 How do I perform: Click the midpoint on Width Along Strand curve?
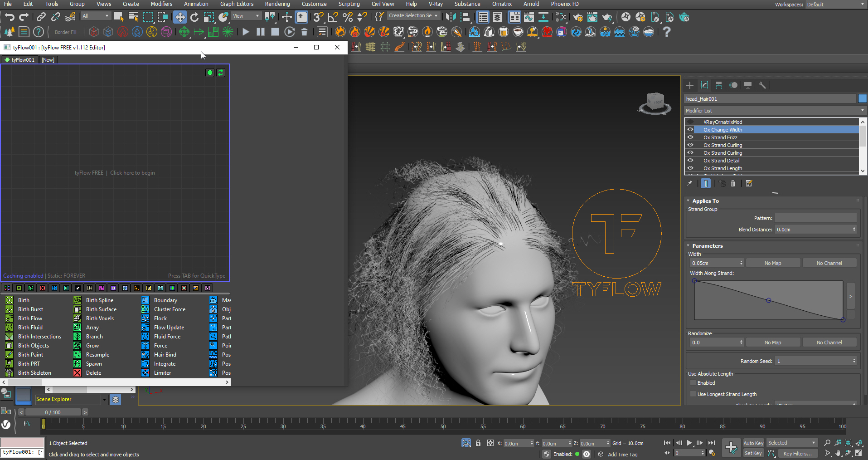769,300
